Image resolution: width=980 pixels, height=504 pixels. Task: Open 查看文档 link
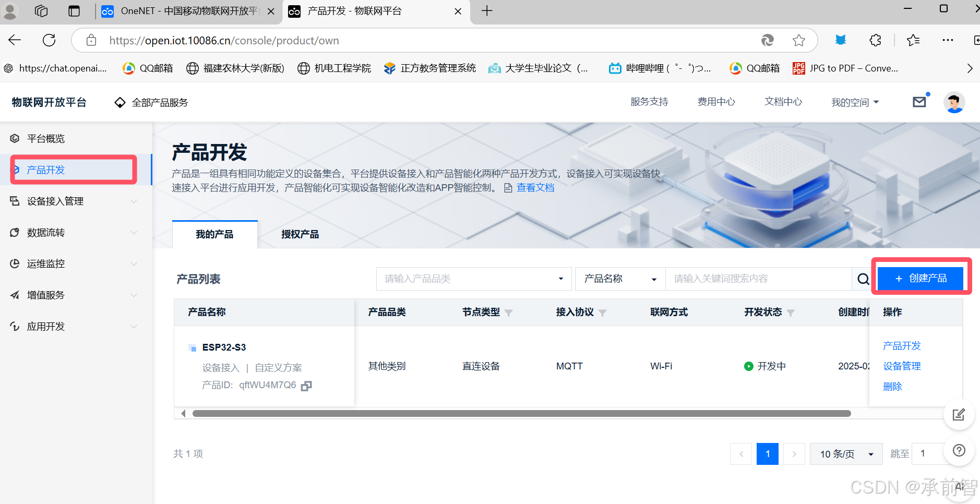coord(535,188)
